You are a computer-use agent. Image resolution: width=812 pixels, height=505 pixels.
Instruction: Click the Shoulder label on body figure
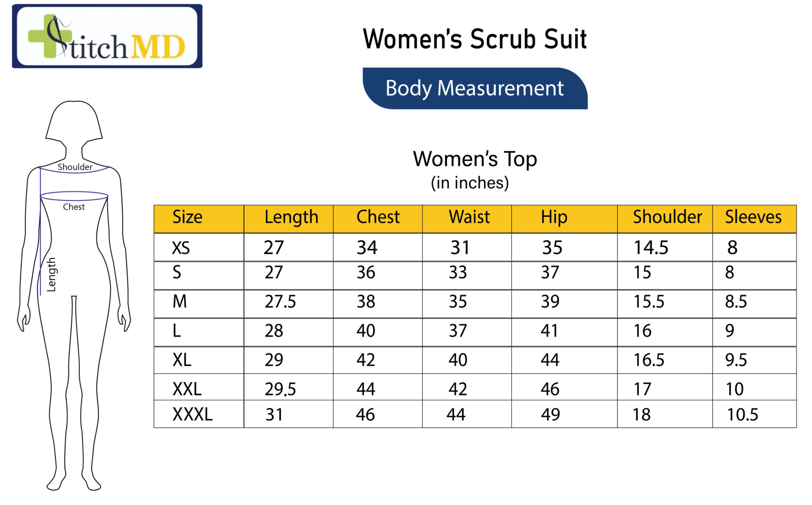pos(75,167)
